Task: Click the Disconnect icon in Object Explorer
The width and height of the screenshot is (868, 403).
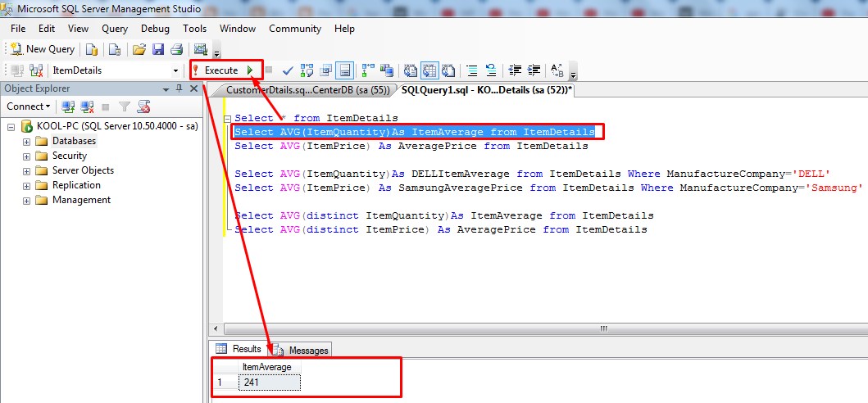Action: coord(87,106)
